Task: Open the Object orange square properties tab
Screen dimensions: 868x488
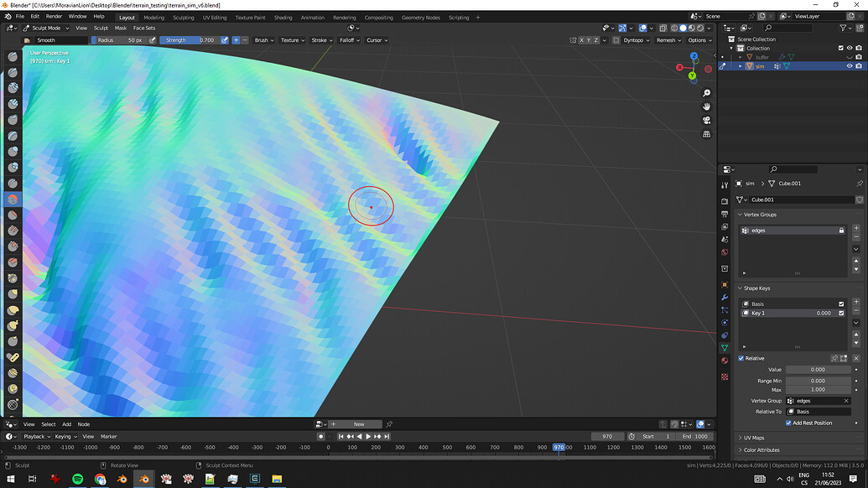Action: [x=725, y=284]
